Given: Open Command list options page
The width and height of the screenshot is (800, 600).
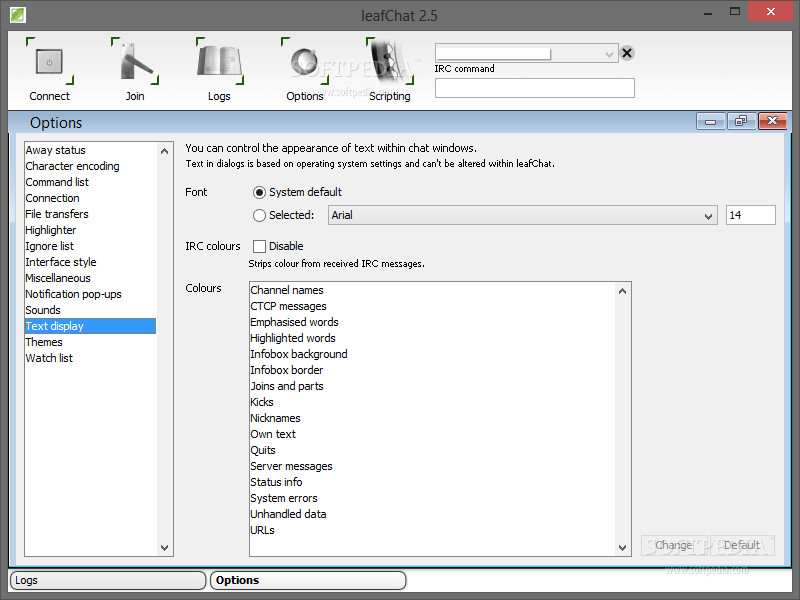Looking at the screenshot, I should point(90,182).
